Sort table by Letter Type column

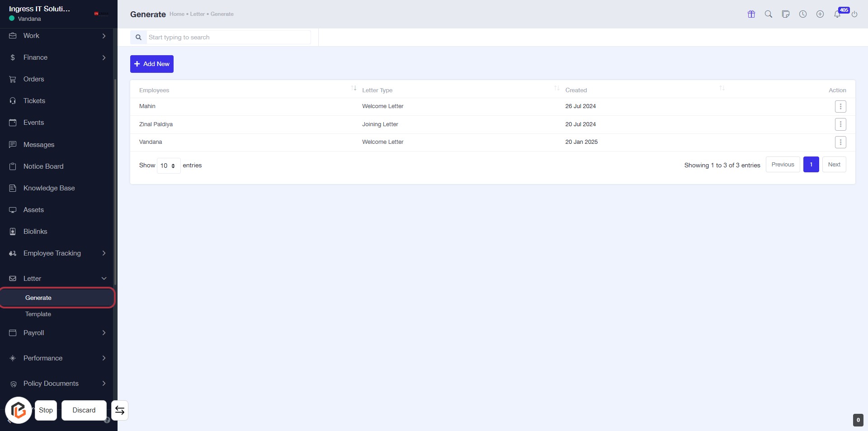coord(557,88)
